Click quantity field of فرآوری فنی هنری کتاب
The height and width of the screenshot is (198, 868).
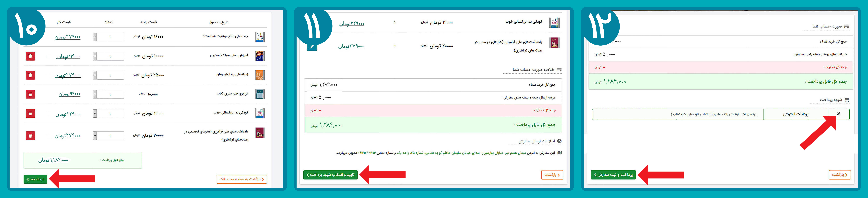tap(111, 94)
